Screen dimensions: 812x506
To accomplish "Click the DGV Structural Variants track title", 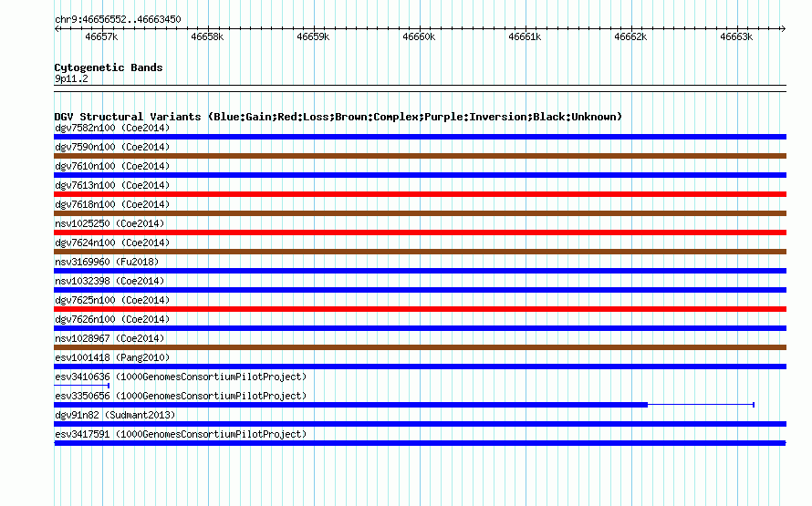I will pos(338,117).
